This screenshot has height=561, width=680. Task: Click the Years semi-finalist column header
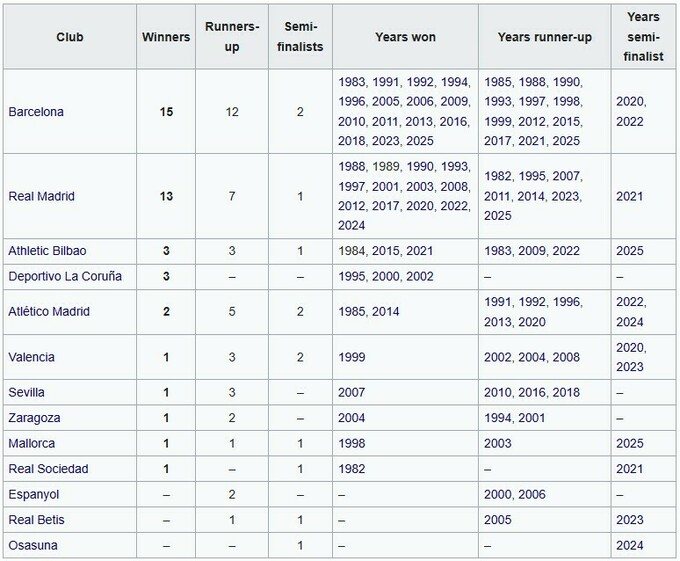click(644, 37)
